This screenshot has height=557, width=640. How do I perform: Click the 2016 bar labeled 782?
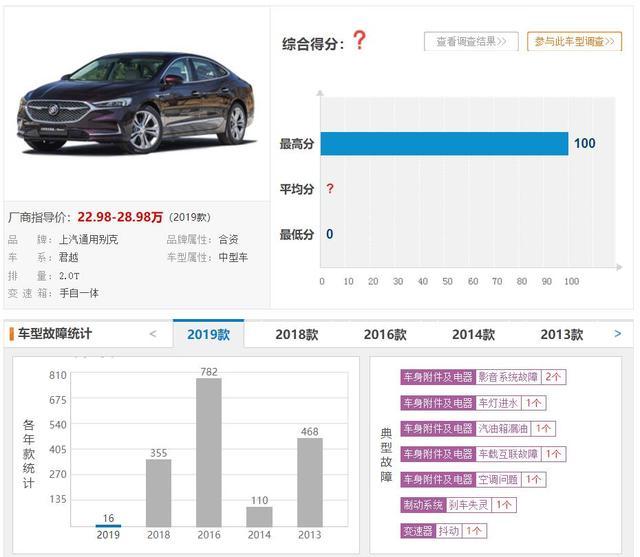click(x=209, y=452)
